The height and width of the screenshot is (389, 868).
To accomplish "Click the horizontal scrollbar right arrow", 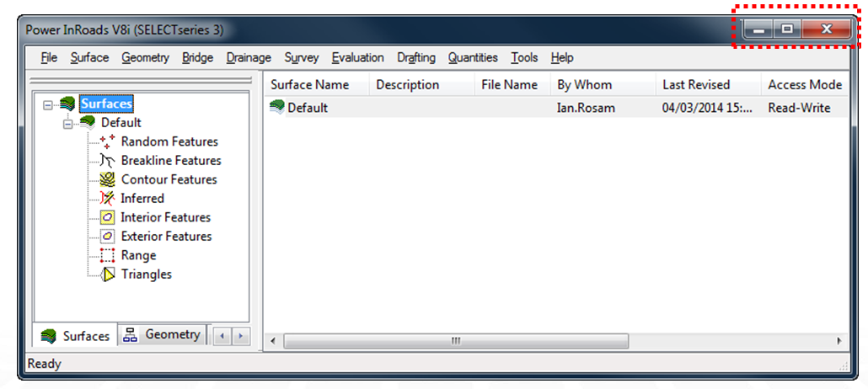I will (839, 341).
